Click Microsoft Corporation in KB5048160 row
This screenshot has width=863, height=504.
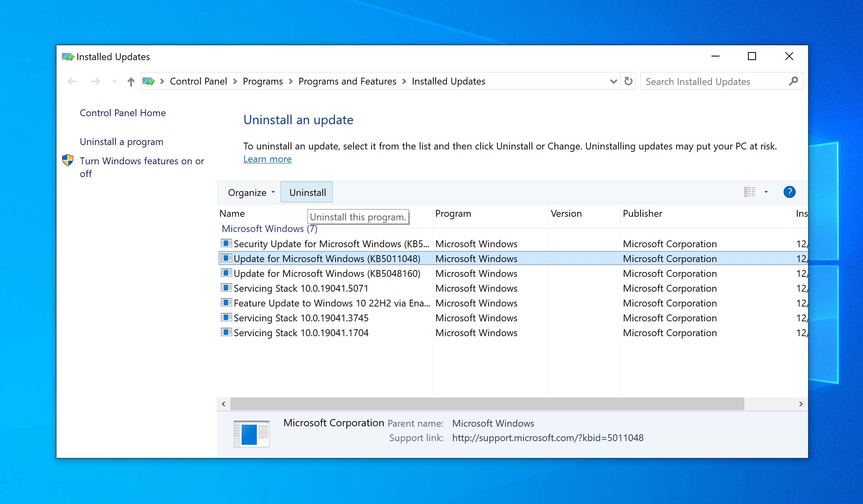670,274
